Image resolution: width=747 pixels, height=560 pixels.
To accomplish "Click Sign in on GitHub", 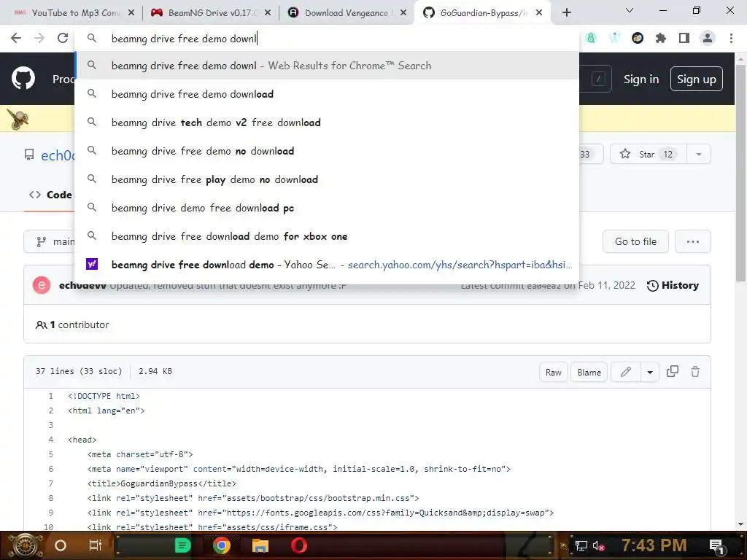I will (x=641, y=79).
